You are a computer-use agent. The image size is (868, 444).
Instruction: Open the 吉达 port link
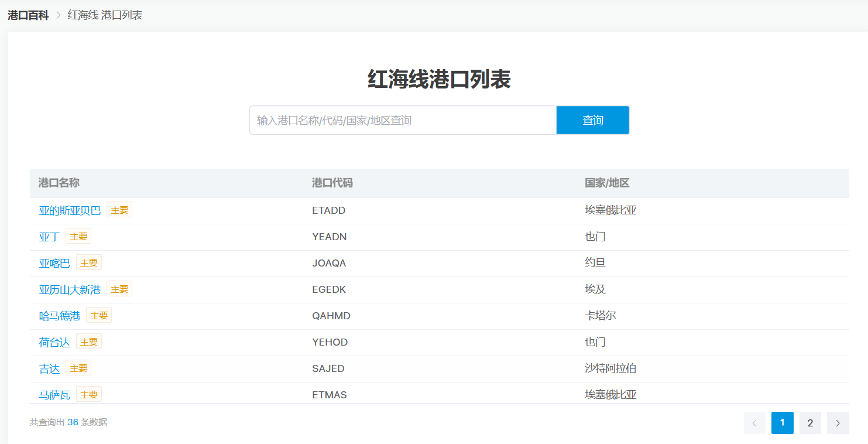pyautogui.click(x=49, y=368)
